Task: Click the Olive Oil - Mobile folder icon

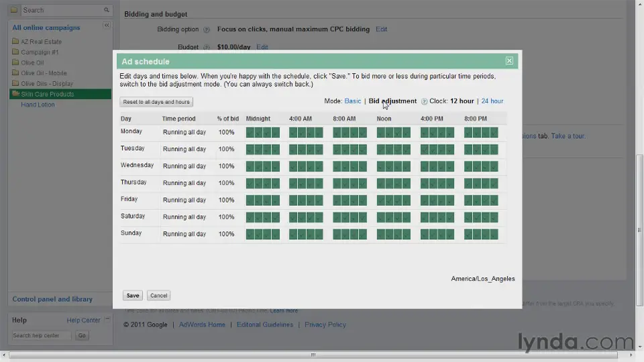Action: pyautogui.click(x=15, y=73)
